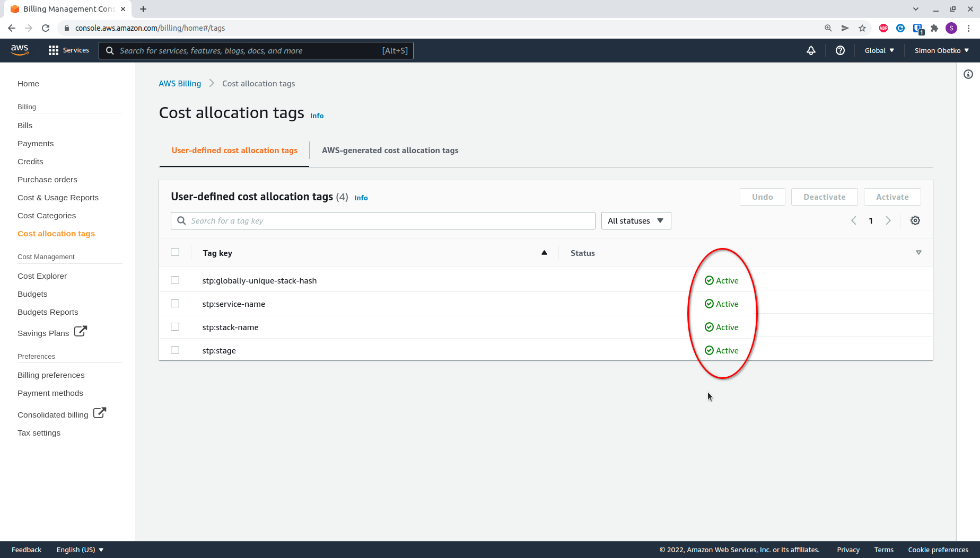Viewport: 980px width, 558px height.
Task: Click the Chrome profile avatar
Action: [x=951, y=28]
